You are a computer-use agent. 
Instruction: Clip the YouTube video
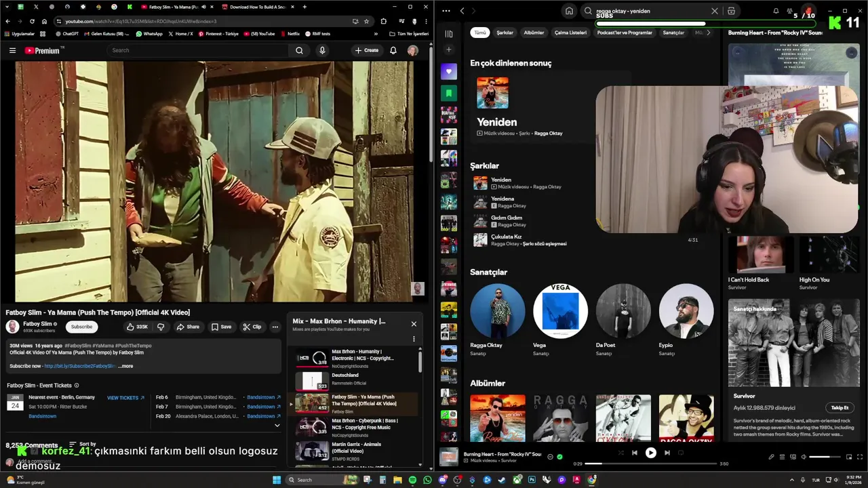click(252, 327)
